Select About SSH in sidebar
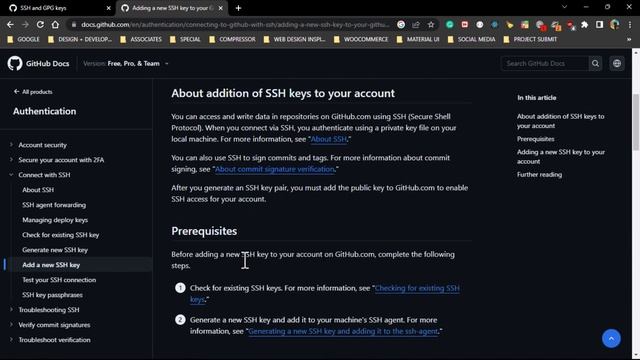Viewport: 640px width, 360px height. 38,190
